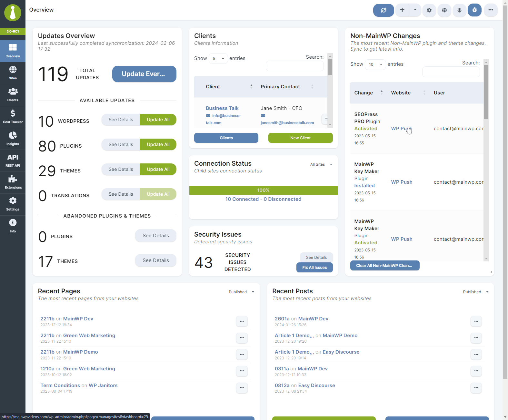Sort clients by Primary Contact column
Screen dimensions: 508x420
[x=287, y=87]
